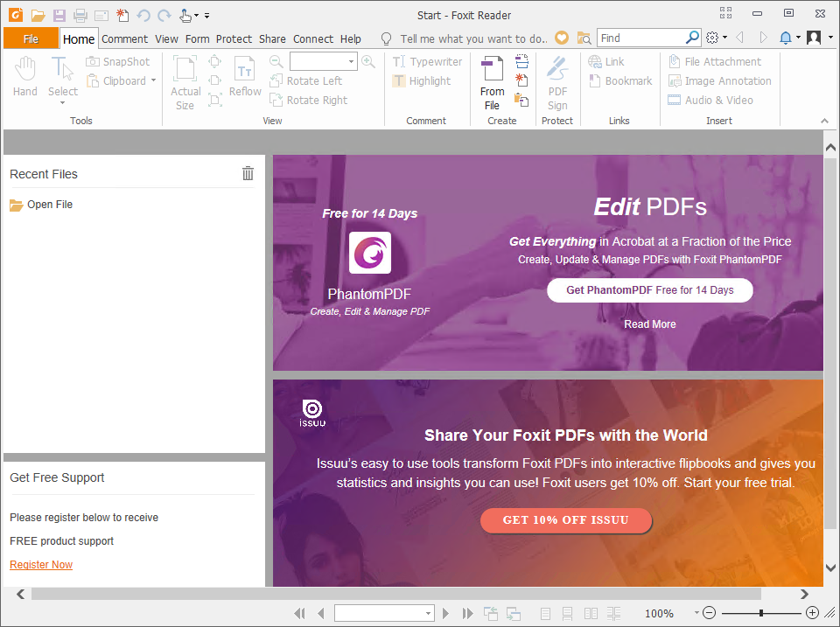Insert a Bookmark
Screen dimensions: 840x627
point(620,80)
